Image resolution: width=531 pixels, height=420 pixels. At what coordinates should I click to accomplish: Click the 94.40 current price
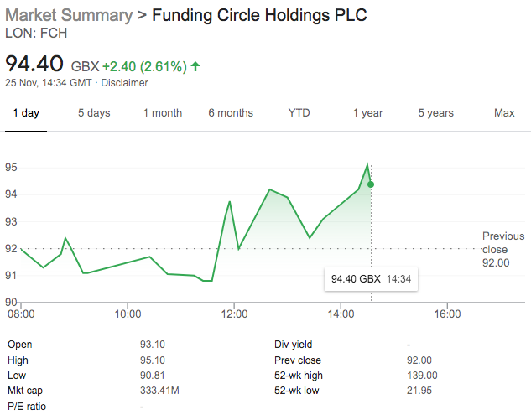point(34,64)
